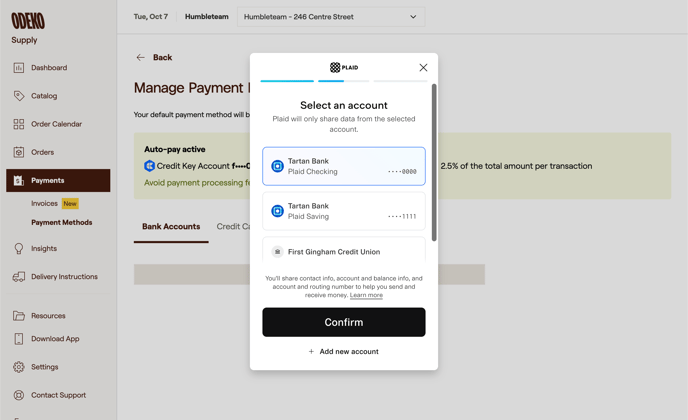Switch to the Bank Accounts tab

171,227
